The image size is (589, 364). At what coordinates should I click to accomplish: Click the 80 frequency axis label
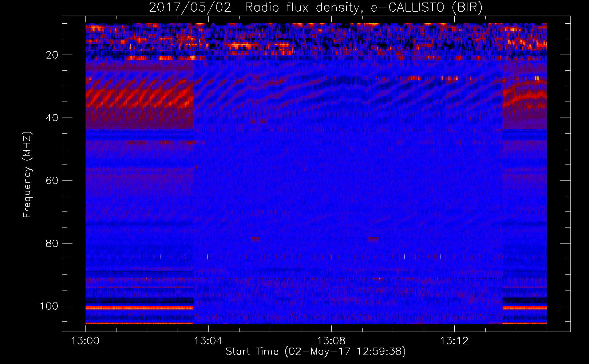(x=52, y=243)
